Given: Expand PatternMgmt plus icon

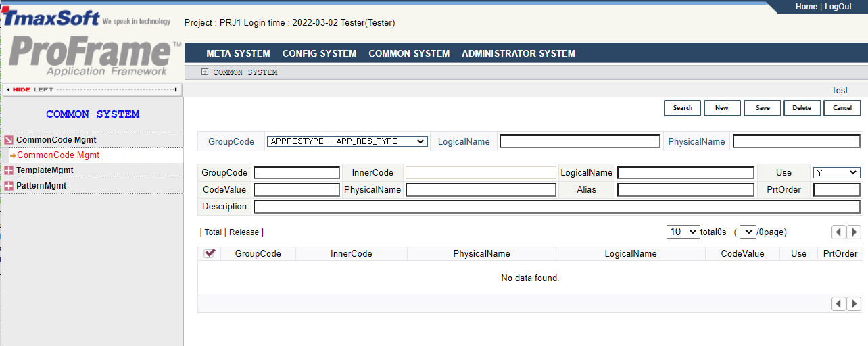Looking at the screenshot, I should click(8, 186).
